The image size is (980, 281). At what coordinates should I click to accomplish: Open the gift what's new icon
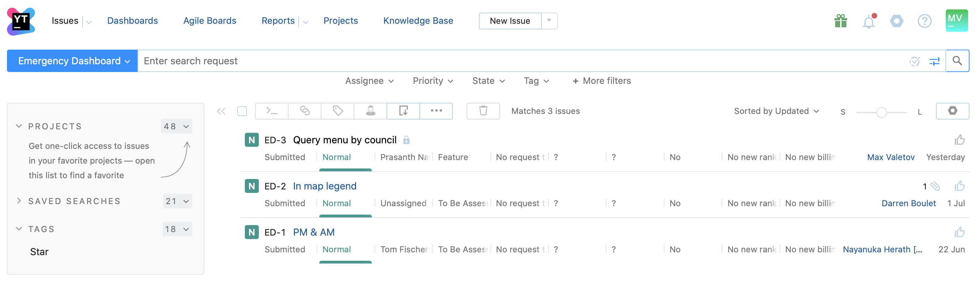coord(841,21)
